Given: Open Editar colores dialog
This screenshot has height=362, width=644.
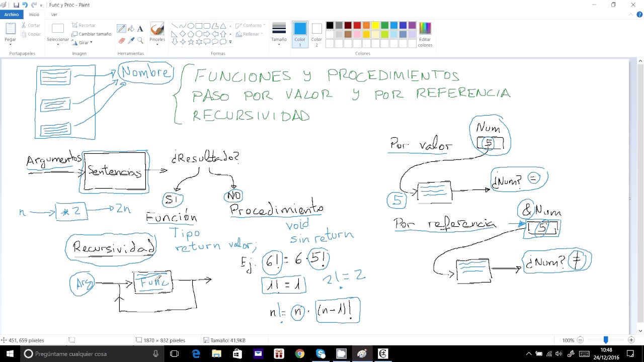Looking at the screenshot, I should [x=425, y=34].
